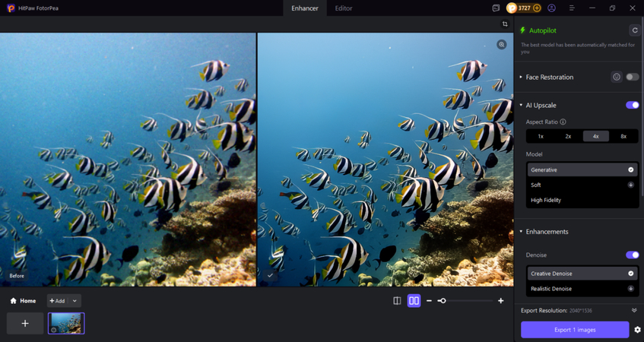Toggle the Denoise switch
This screenshot has height=342, width=644.
pos(632,255)
